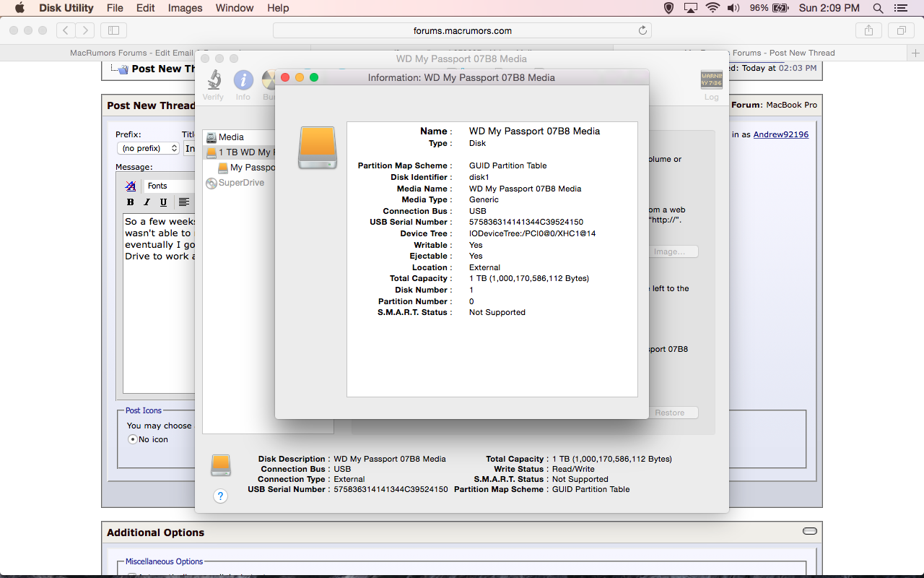Image resolution: width=924 pixels, height=578 pixels.
Task: Open the Prefix dropdown showing (no prefix)
Action: (x=148, y=148)
